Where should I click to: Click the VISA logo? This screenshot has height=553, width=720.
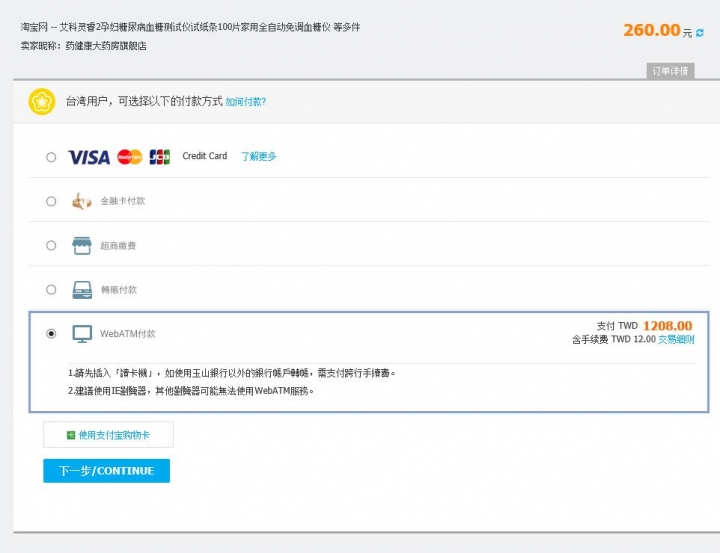point(89,157)
